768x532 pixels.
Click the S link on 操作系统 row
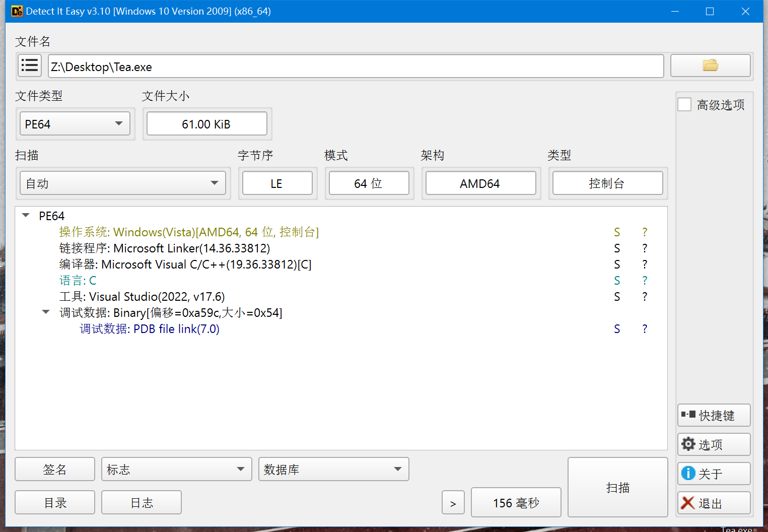617,232
